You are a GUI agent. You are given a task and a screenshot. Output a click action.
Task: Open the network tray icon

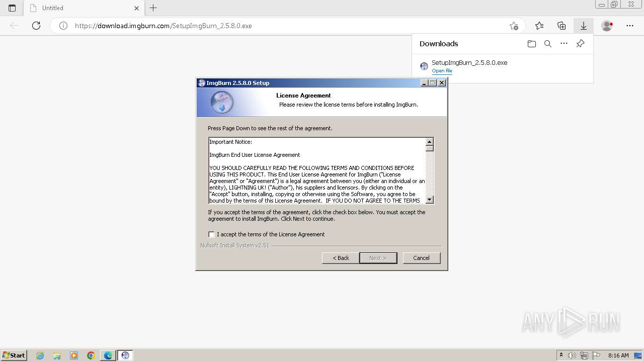[584, 355]
